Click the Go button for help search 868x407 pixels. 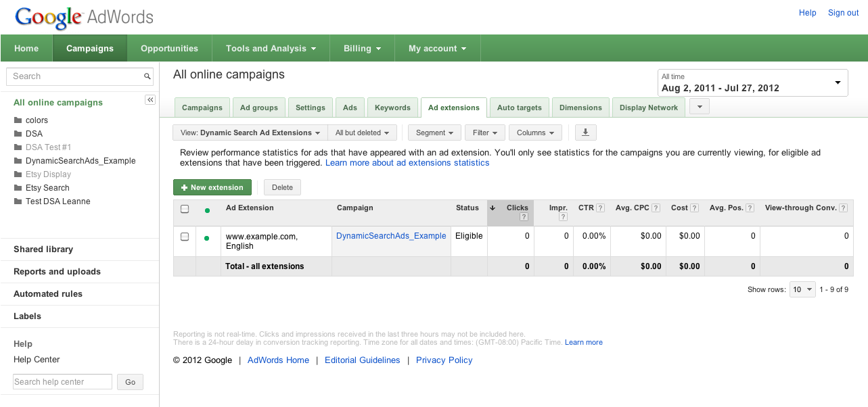coord(130,382)
